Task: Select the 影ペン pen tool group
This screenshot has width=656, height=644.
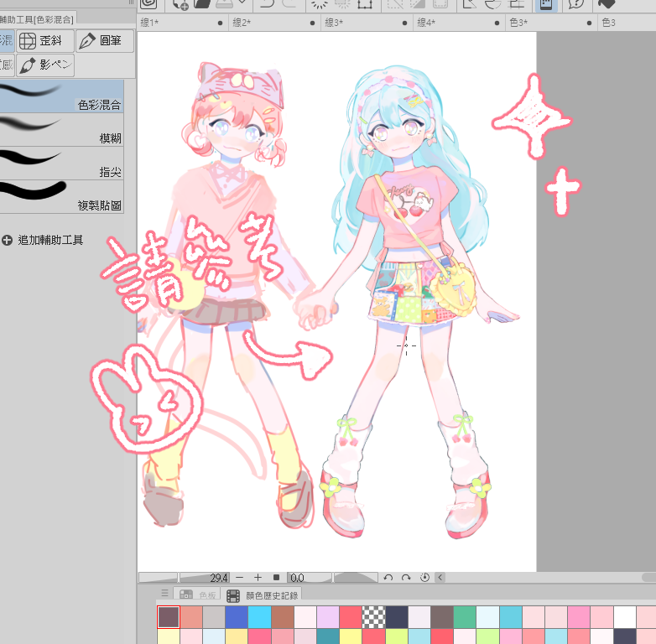Action: [45, 65]
